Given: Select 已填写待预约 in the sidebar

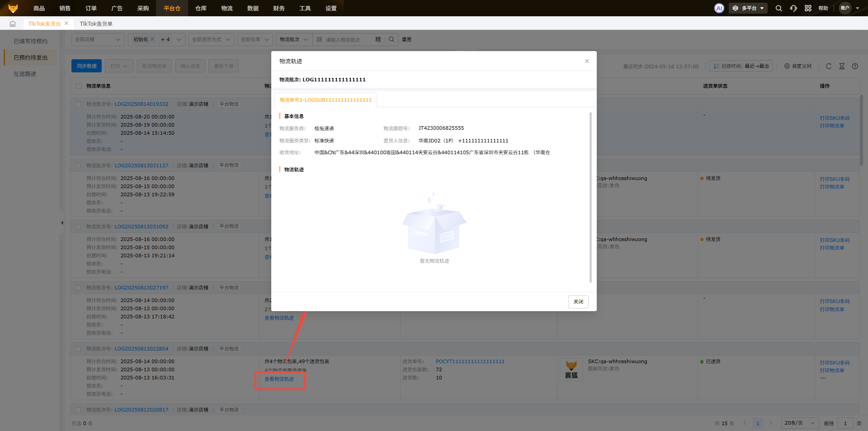Looking at the screenshot, I should coord(30,41).
